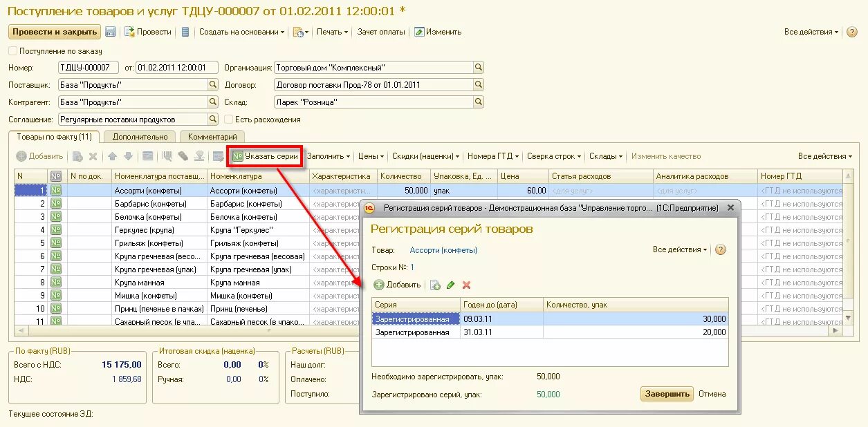Click green edit pencil in series dialog

tap(451, 285)
